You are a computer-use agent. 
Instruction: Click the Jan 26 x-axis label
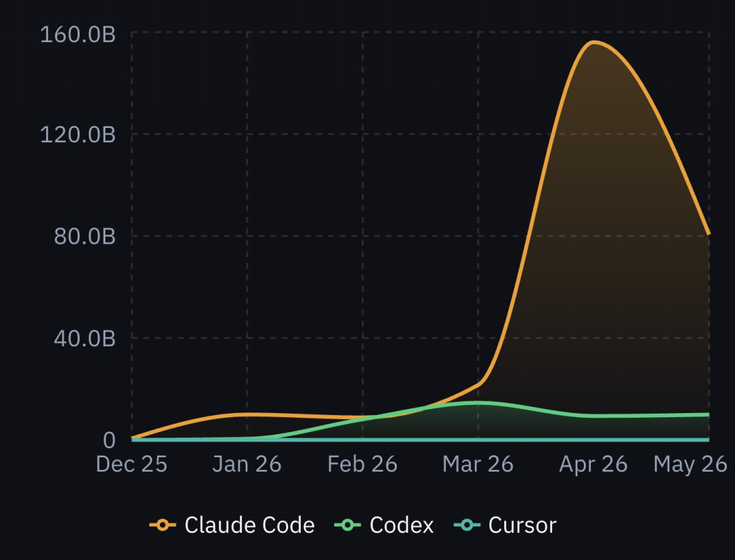click(x=247, y=465)
